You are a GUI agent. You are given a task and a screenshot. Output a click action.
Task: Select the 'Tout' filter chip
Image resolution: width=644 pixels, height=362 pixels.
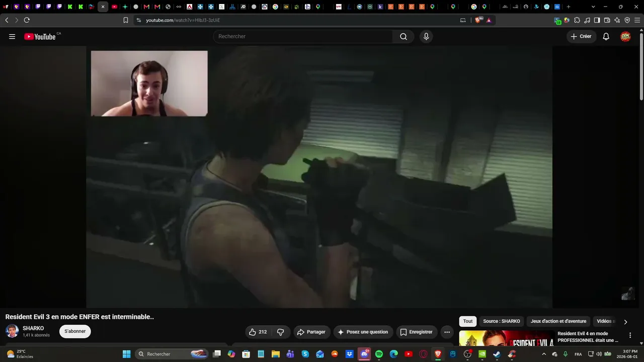[468, 321]
